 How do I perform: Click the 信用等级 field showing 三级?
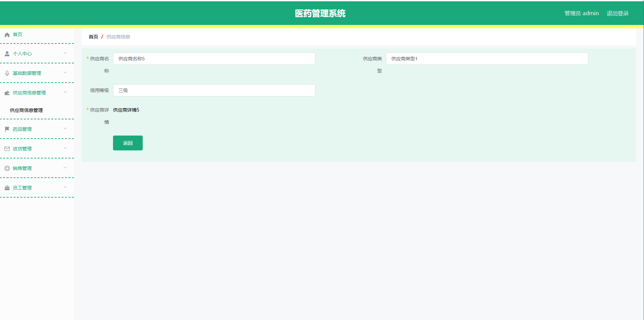214,90
